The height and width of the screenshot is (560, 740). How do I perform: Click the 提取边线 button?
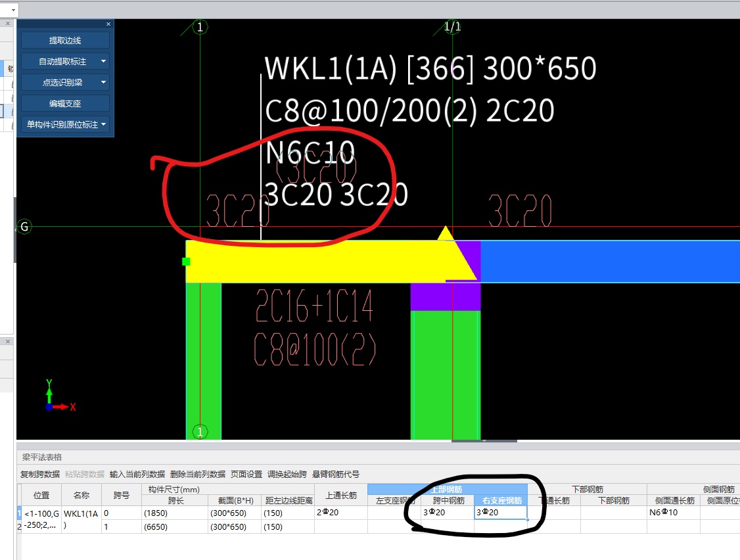click(65, 41)
